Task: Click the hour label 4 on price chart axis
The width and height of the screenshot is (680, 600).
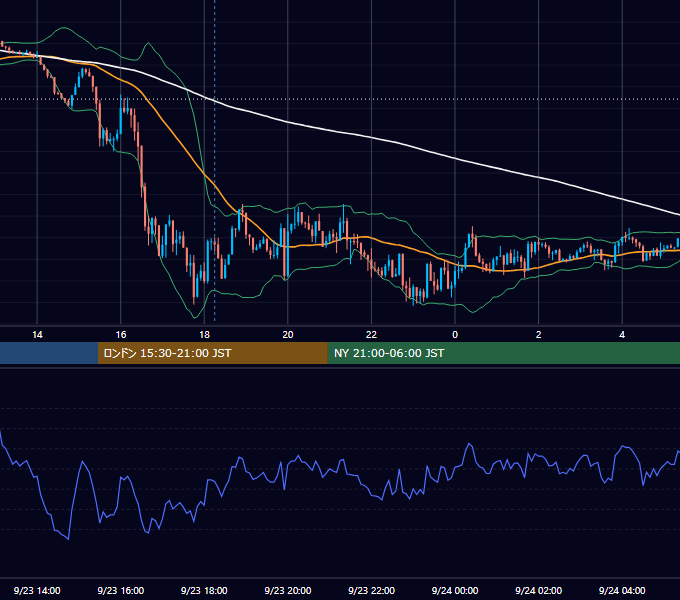Action: [x=622, y=335]
